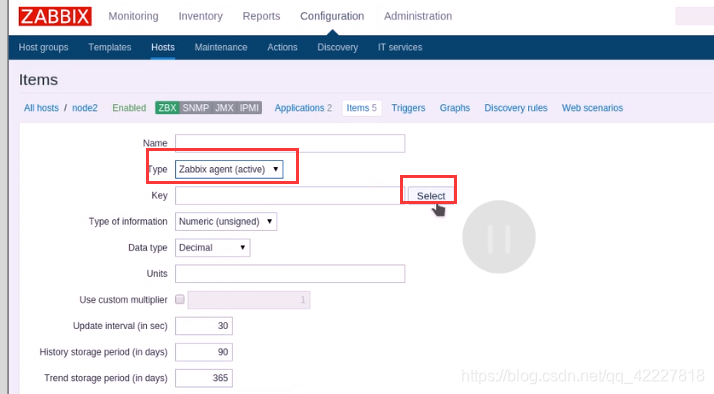This screenshot has height=394, width=714.
Task: Open the Data type dropdown (Decimal)
Action: [213, 248]
